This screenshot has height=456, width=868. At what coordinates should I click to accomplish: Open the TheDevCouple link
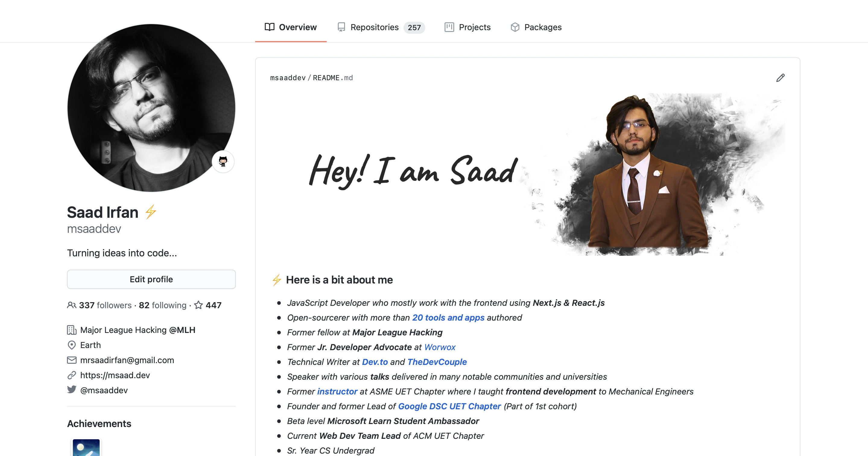point(437,362)
